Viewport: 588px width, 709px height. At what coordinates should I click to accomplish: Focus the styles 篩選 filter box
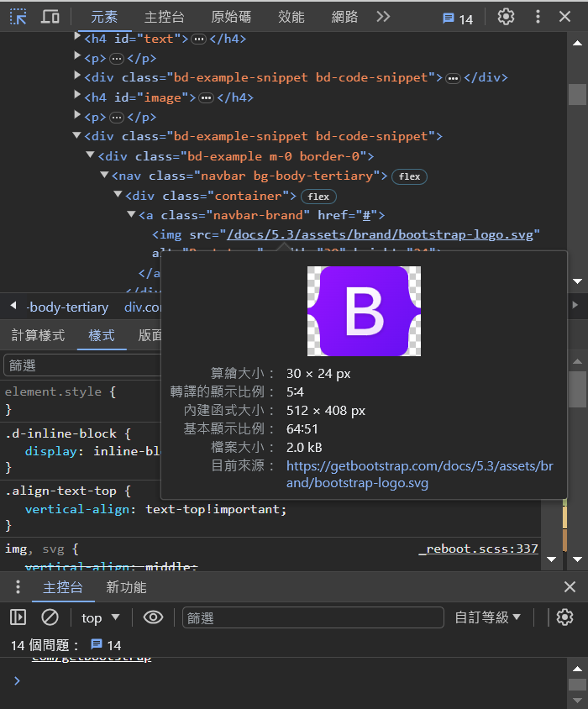[x=82, y=365]
